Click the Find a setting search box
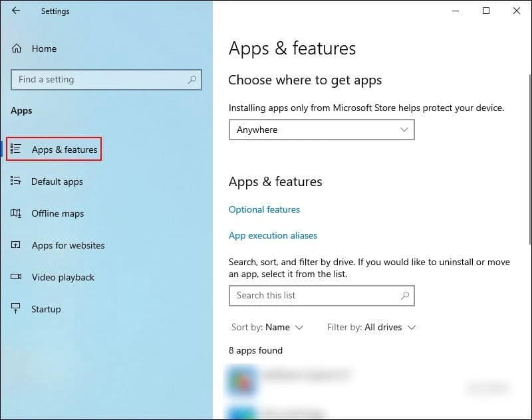This screenshot has width=532, height=420. coord(106,80)
